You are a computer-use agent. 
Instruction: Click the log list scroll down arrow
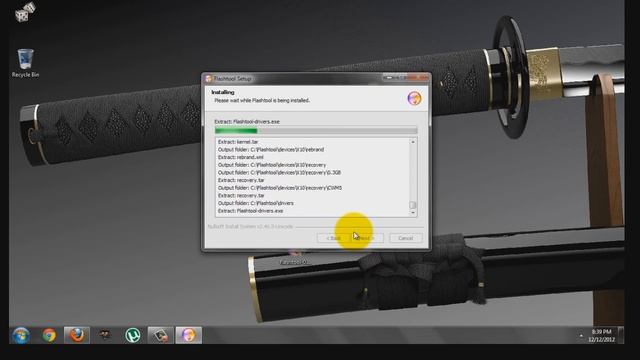[x=413, y=213]
